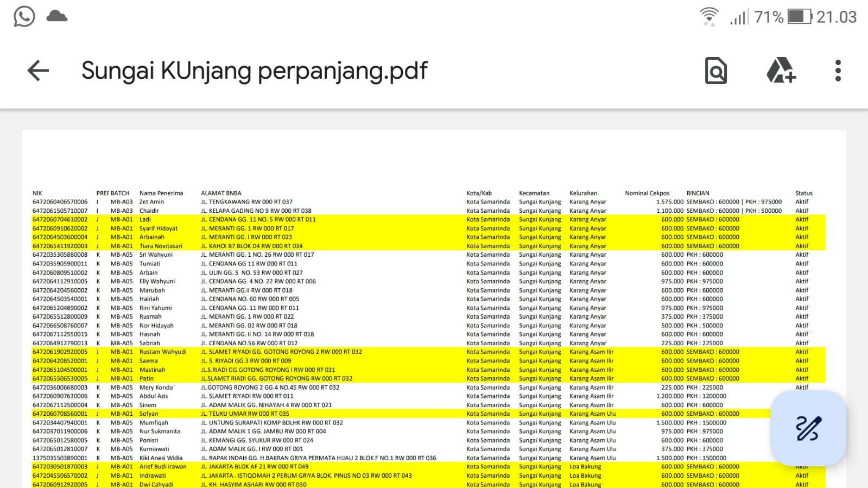The width and height of the screenshot is (868, 488).
Task: Tap the Nominal Cekpos column header
Action: click(x=647, y=193)
